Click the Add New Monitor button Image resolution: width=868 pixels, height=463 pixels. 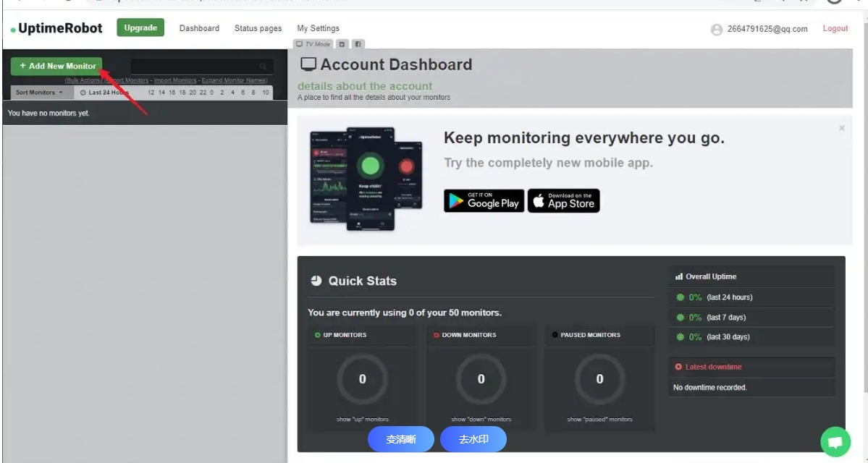pyautogui.click(x=56, y=67)
